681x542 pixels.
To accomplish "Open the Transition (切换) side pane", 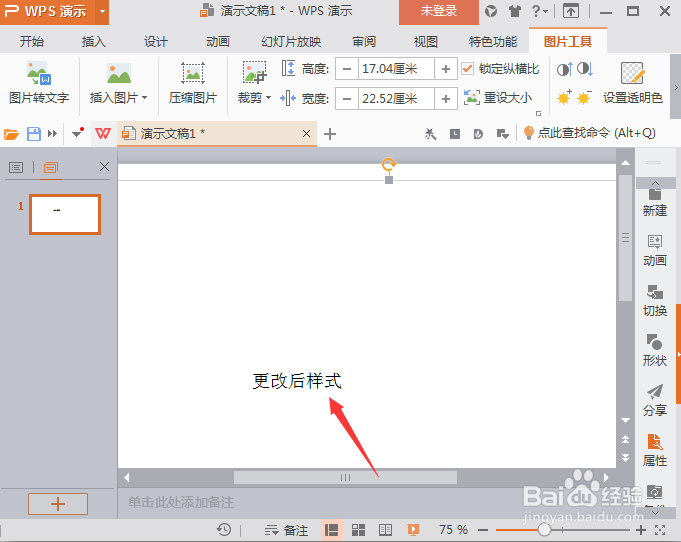I will point(655,301).
